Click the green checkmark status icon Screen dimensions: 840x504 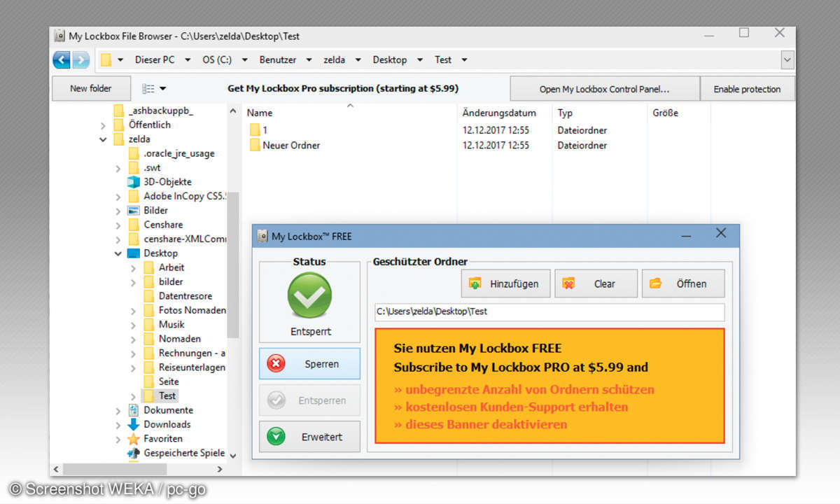tap(309, 295)
